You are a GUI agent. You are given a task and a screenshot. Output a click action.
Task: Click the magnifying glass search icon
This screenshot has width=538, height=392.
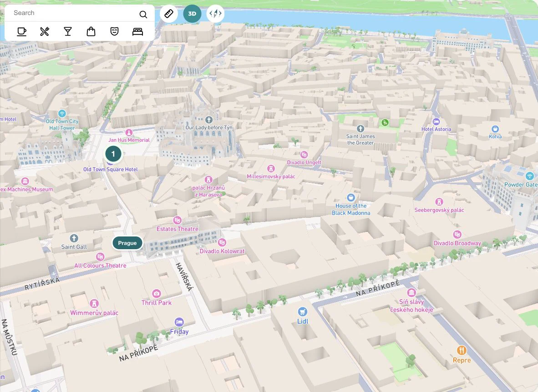tap(143, 14)
